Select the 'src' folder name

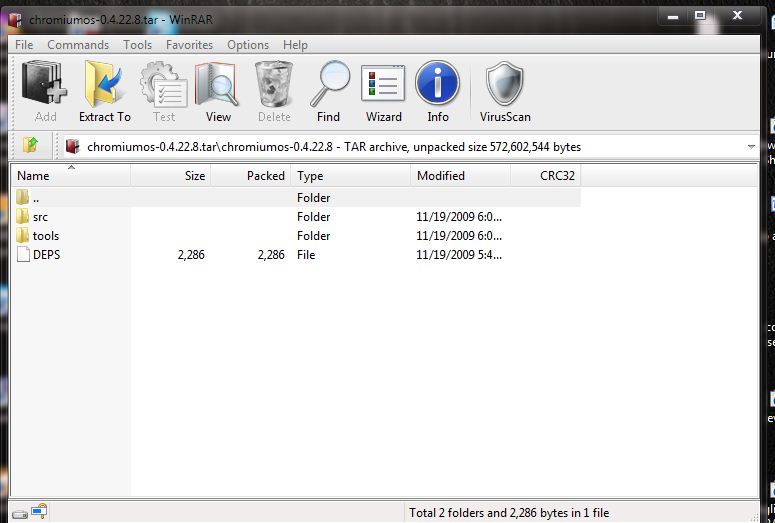coord(41,217)
